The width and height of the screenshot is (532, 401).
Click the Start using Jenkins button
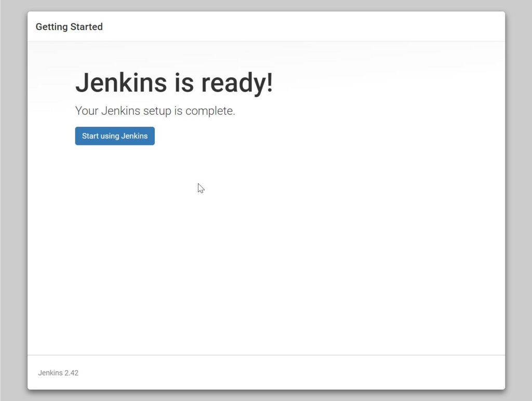click(x=115, y=136)
